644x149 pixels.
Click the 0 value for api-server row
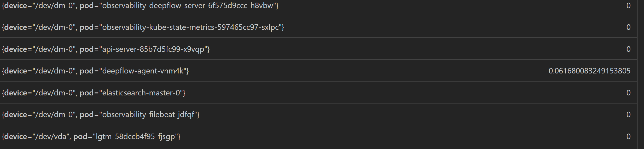[x=628, y=49]
